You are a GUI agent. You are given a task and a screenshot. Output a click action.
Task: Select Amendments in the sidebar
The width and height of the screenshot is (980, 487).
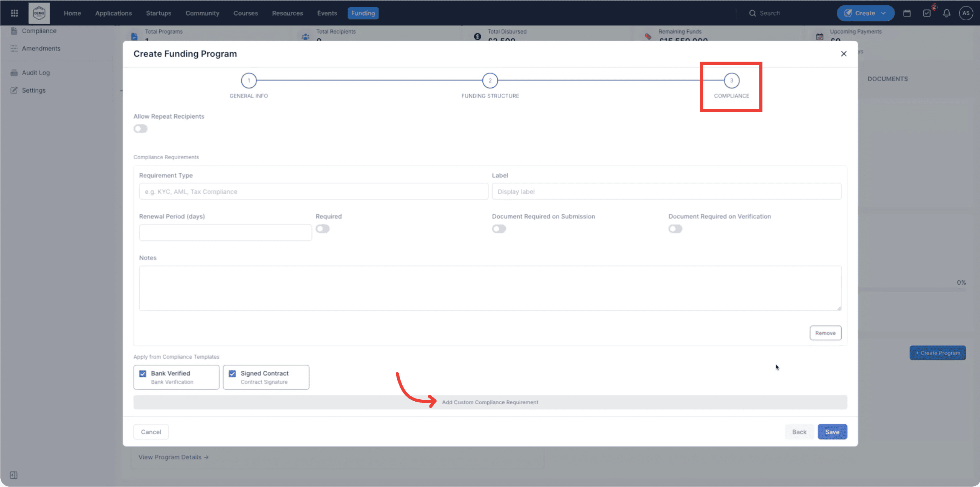coord(41,48)
